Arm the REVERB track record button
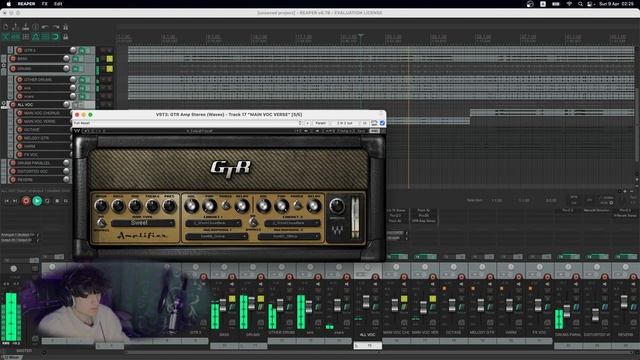 [x=13, y=180]
